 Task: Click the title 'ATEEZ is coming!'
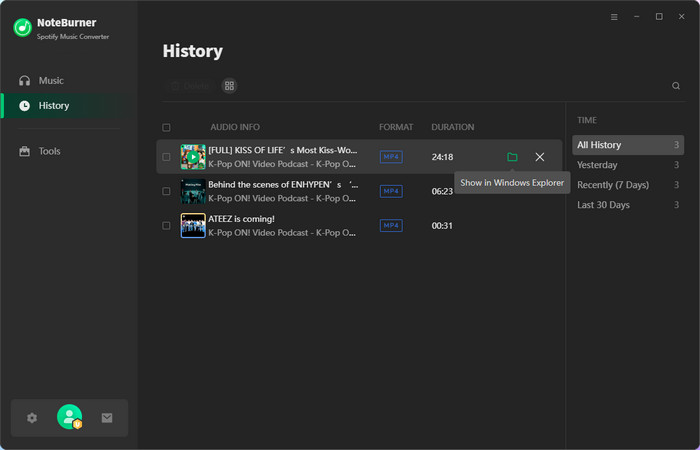pos(241,219)
